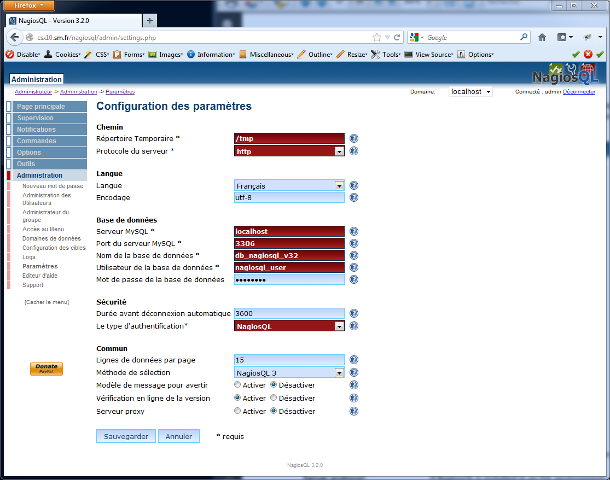
Task: Open the Protocole du serveur dropdown
Action: click(289, 151)
